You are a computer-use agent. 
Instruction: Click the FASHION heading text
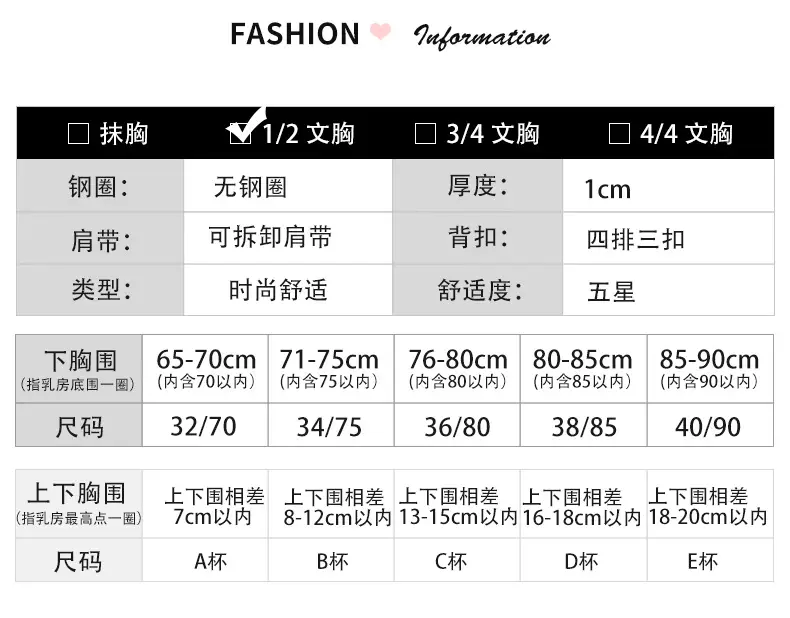[x=295, y=34]
